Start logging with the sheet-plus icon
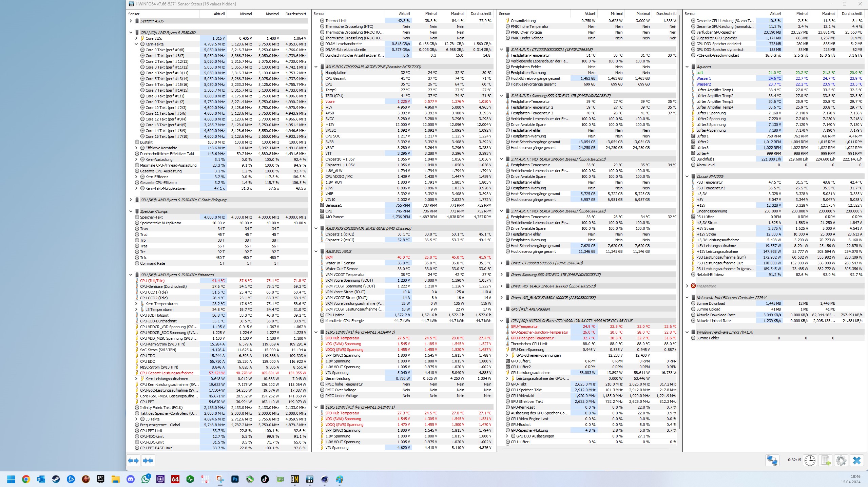 click(x=825, y=461)
